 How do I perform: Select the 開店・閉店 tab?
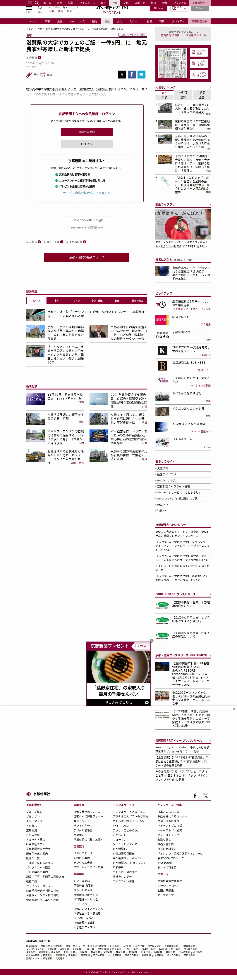pyautogui.click(x=137, y=301)
